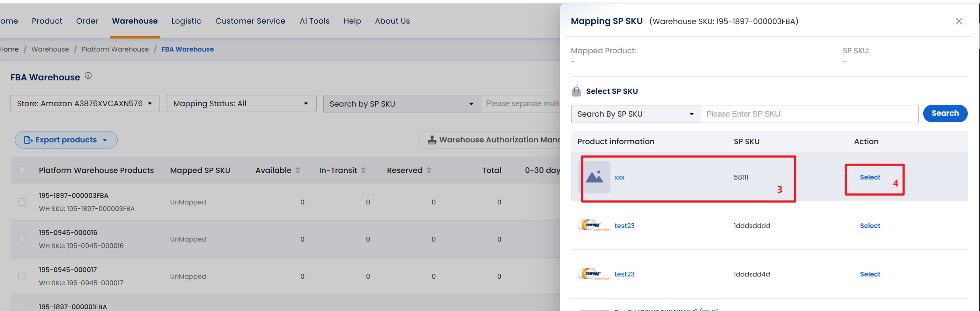Open the Customer Service menu
Viewport: 980px width, 311px height.
[250, 21]
